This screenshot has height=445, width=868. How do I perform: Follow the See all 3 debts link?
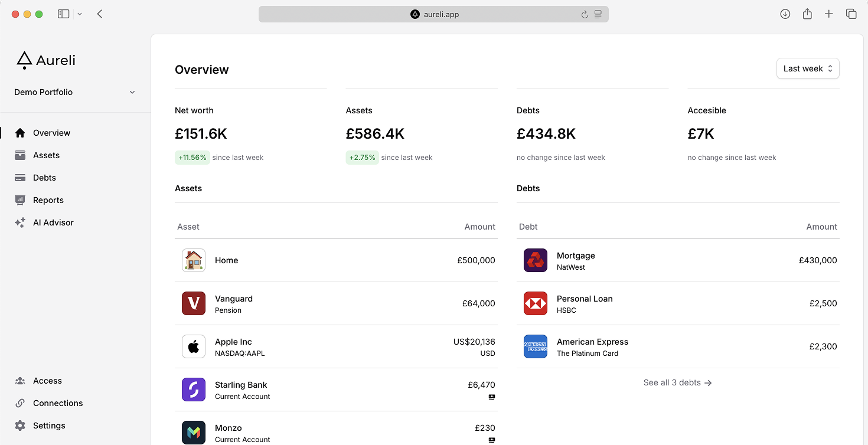pos(677,382)
